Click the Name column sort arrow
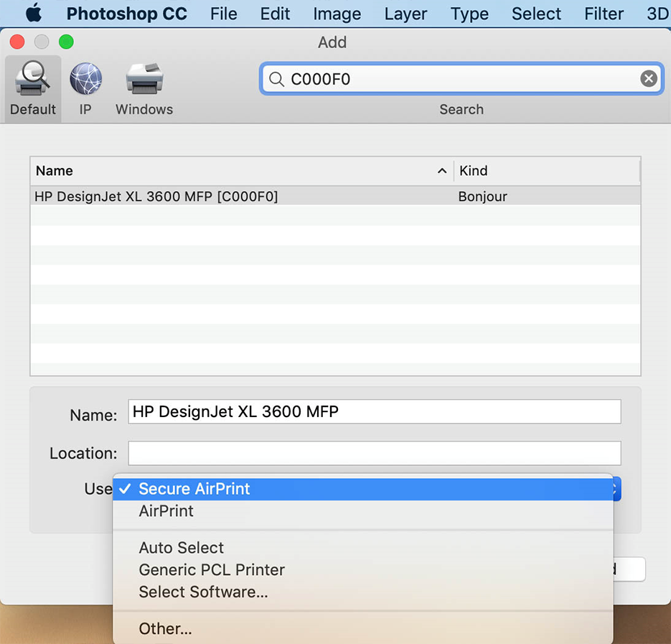The width and height of the screenshot is (671, 644). click(444, 171)
